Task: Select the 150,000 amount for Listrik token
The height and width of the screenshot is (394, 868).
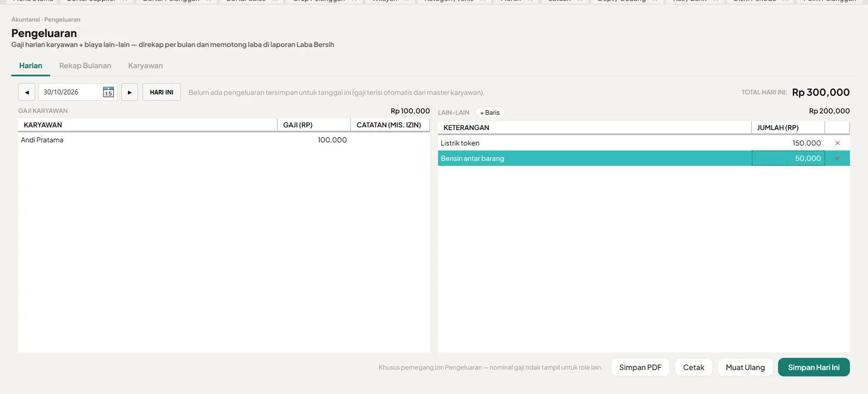Action: coord(788,143)
